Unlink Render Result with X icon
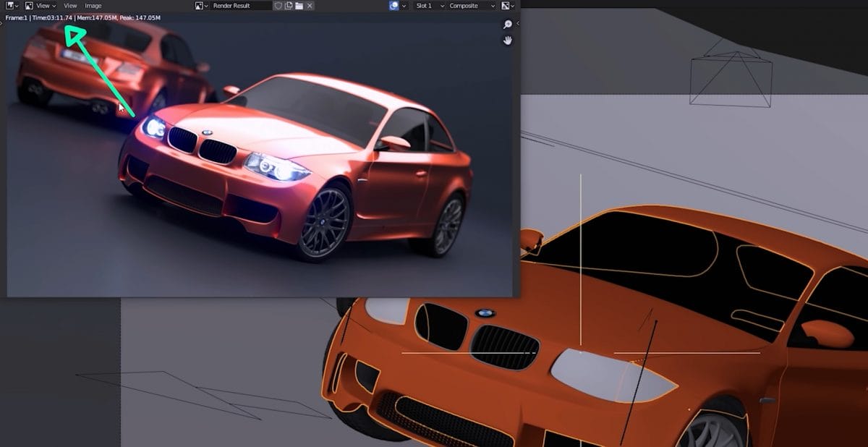This screenshot has height=447, width=868. [x=310, y=6]
